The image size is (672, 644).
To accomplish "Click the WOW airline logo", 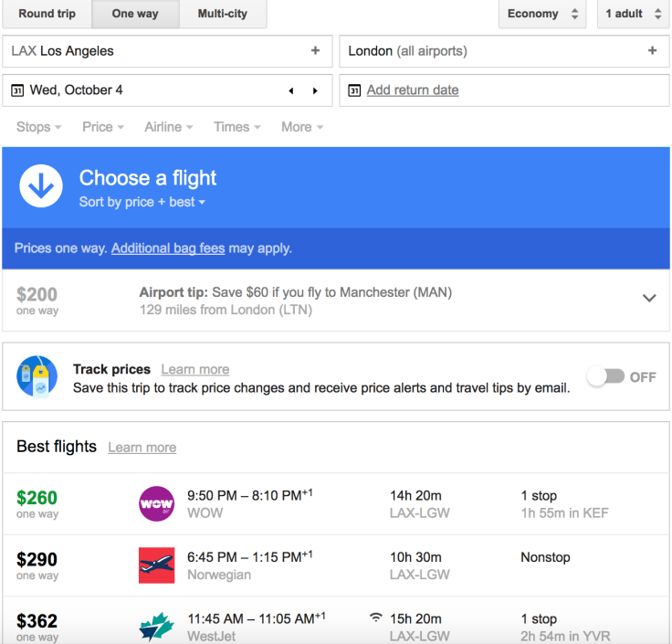I will (156, 503).
